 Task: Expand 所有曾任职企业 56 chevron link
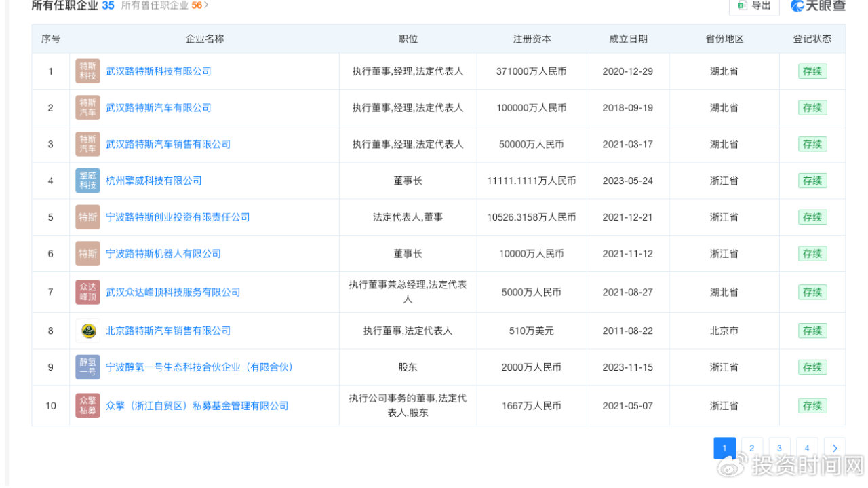(x=165, y=5)
